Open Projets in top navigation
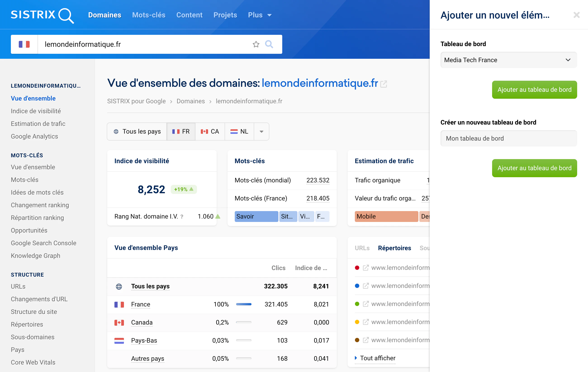The height and width of the screenshot is (372, 588). [x=225, y=15]
